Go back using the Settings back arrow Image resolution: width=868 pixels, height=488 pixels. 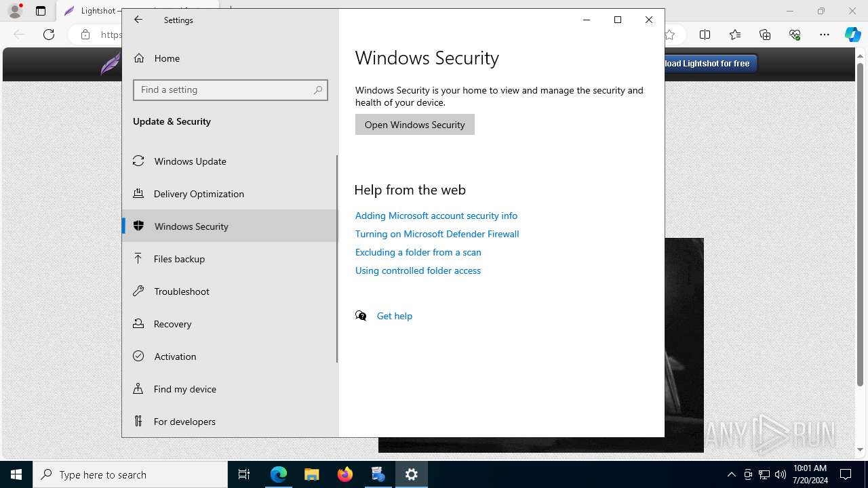[138, 20]
